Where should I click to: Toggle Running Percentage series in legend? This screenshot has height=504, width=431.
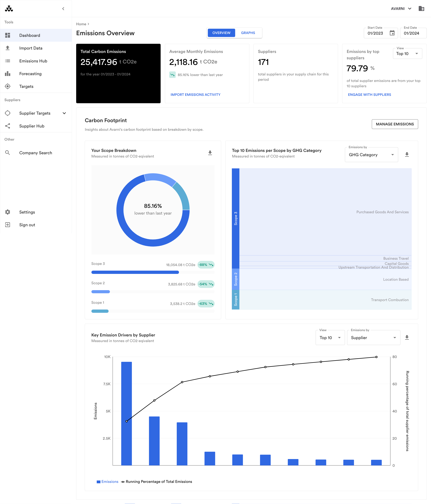click(157, 482)
